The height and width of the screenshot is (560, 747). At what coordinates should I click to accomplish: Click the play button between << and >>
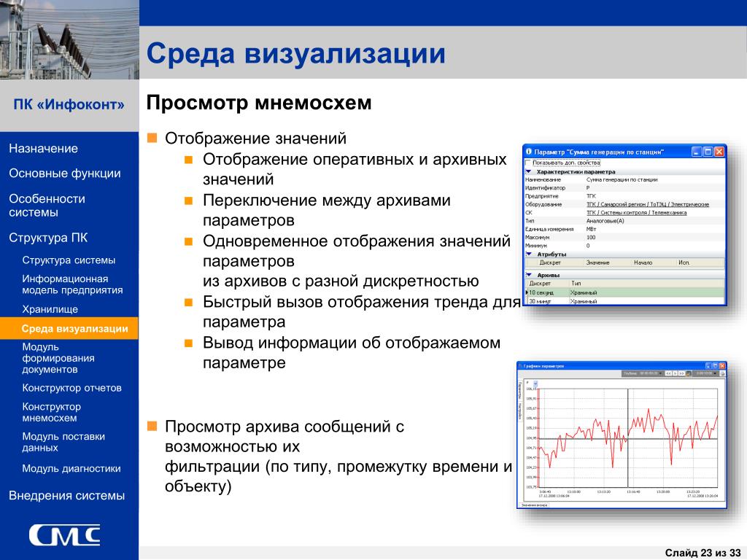tap(675, 373)
